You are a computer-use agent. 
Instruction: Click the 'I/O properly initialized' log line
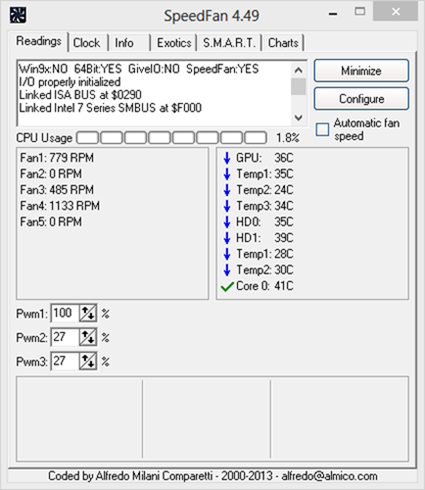(x=70, y=82)
